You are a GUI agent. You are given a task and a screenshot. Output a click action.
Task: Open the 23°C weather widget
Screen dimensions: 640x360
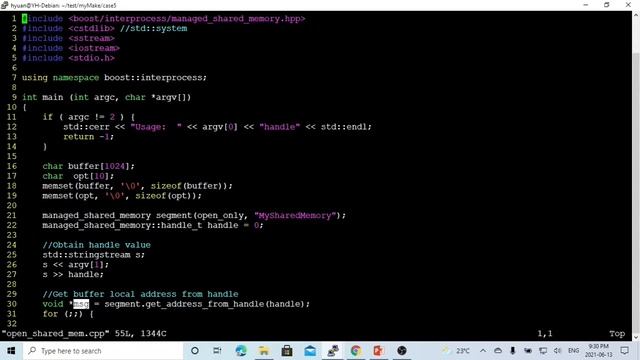coord(456,351)
